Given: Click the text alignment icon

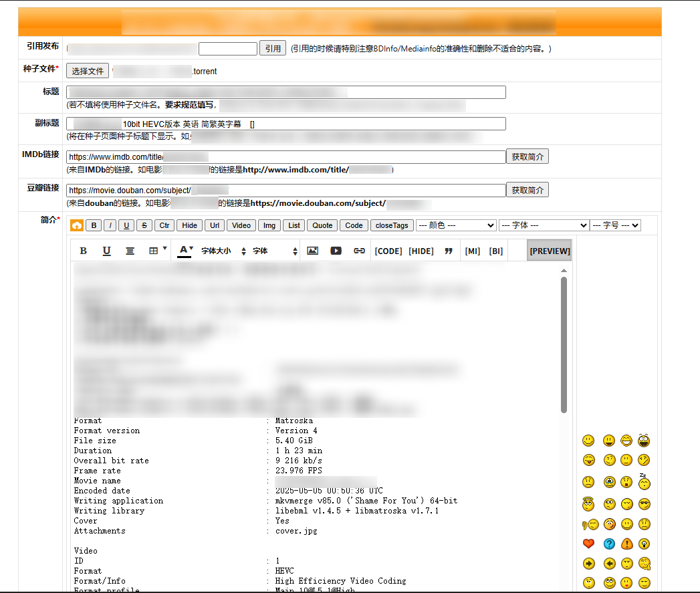Looking at the screenshot, I should [130, 251].
